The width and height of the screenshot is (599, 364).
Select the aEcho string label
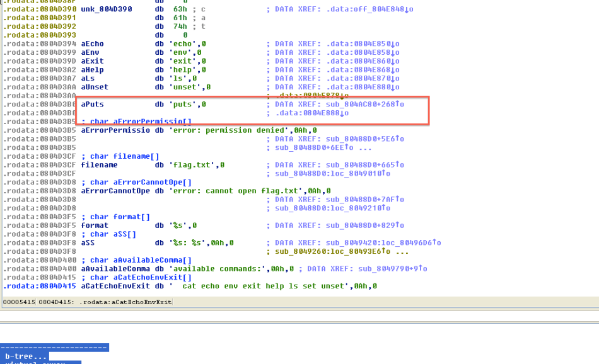pos(93,44)
